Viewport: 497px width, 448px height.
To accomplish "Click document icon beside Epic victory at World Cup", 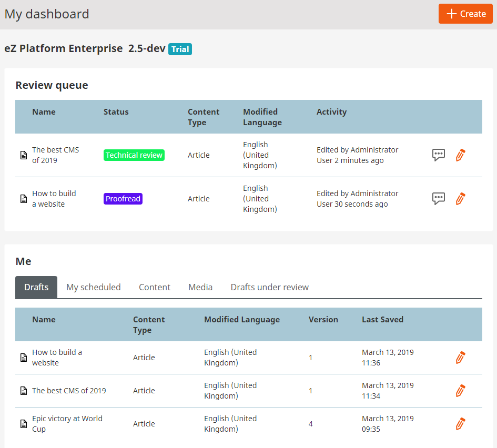I will pos(24,424).
